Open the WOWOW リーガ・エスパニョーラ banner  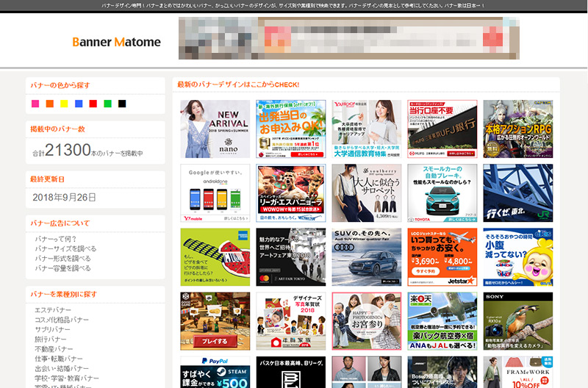[x=290, y=193]
